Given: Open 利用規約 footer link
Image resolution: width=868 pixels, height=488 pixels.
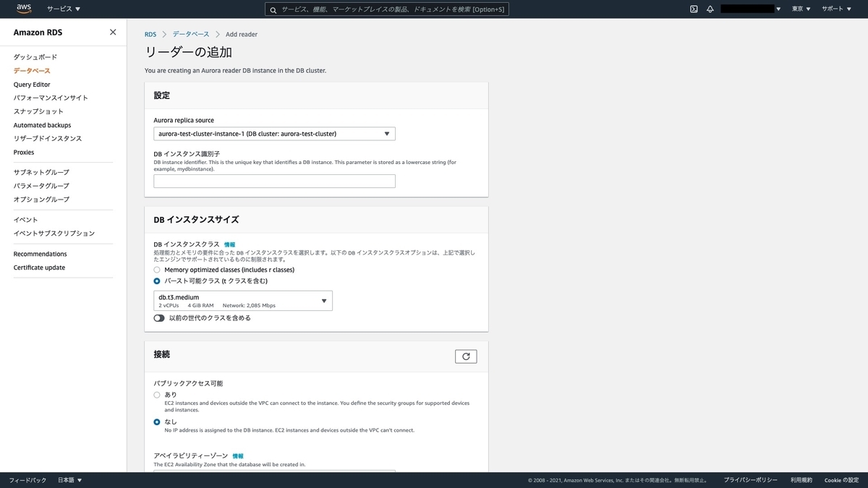Looking at the screenshot, I should pyautogui.click(x=801, y=480).
